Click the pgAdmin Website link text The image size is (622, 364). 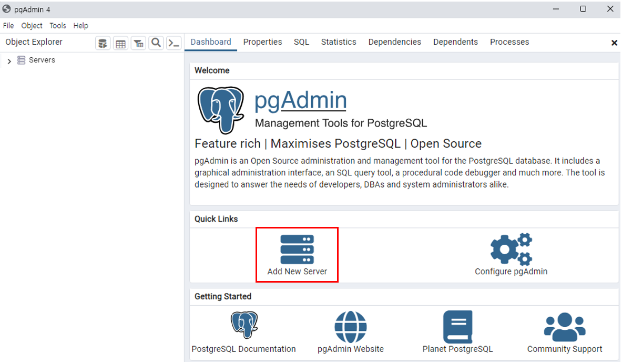click(x=351, y=349)
